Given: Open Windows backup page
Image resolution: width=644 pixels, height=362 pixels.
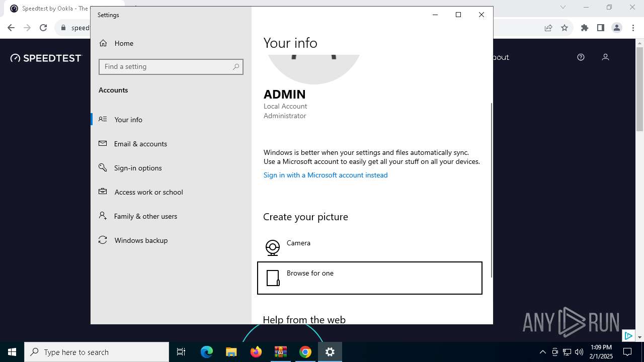Looking at the screenshot, I should [x=171, y=240].
